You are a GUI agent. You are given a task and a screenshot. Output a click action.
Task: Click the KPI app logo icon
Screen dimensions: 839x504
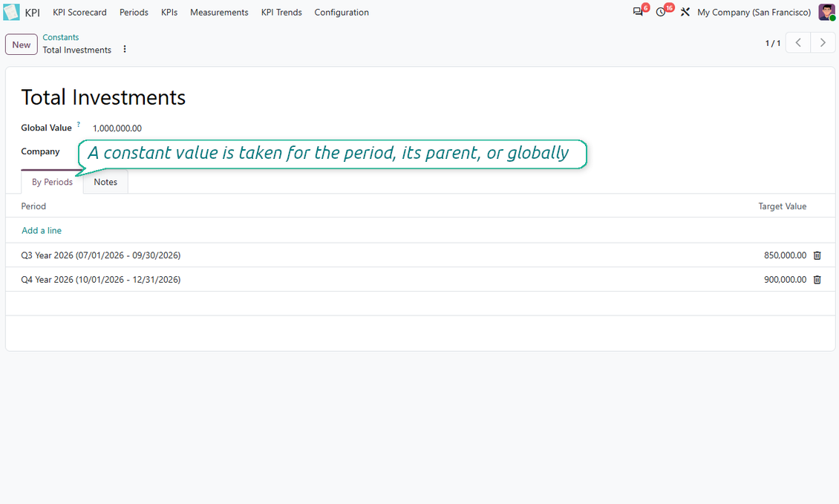click(11, 13)
